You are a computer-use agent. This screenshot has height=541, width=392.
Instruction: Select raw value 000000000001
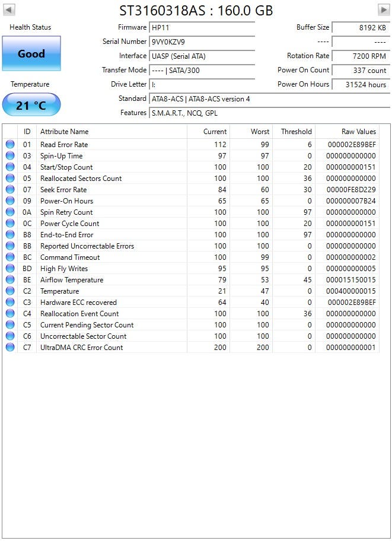[351, 348]
